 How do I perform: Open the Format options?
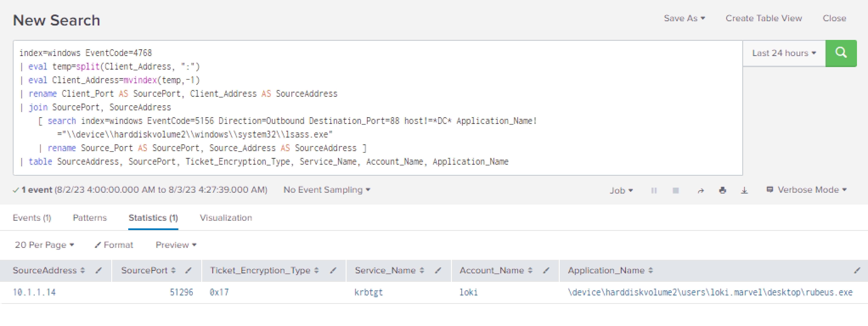(114, 245)
